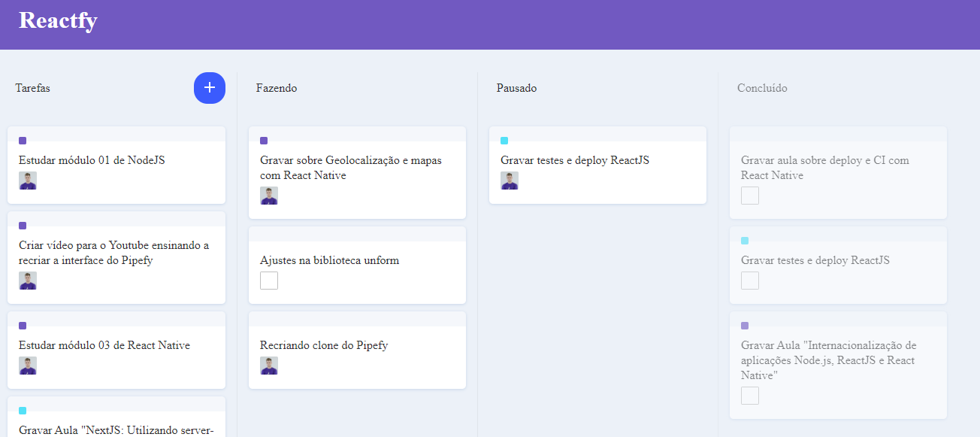
Task: Select Concluído card text Gravar testes e deploy ReactJS
Action: (x=815, y=260)
